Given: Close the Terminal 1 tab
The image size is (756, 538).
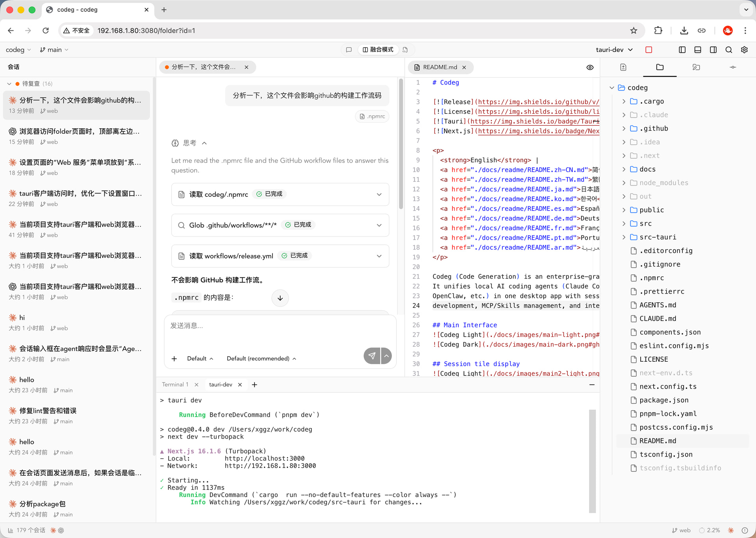Looking at the screenshot, I should click(196, 385).
